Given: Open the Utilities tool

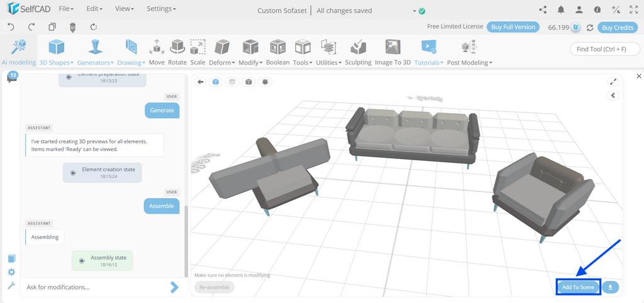Looking at the screenshot, I should click(x=328, y=47).
